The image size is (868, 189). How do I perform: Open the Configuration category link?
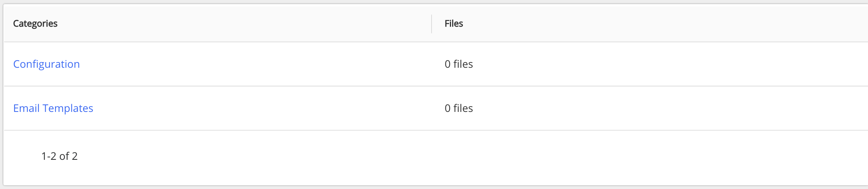[46, 64]
